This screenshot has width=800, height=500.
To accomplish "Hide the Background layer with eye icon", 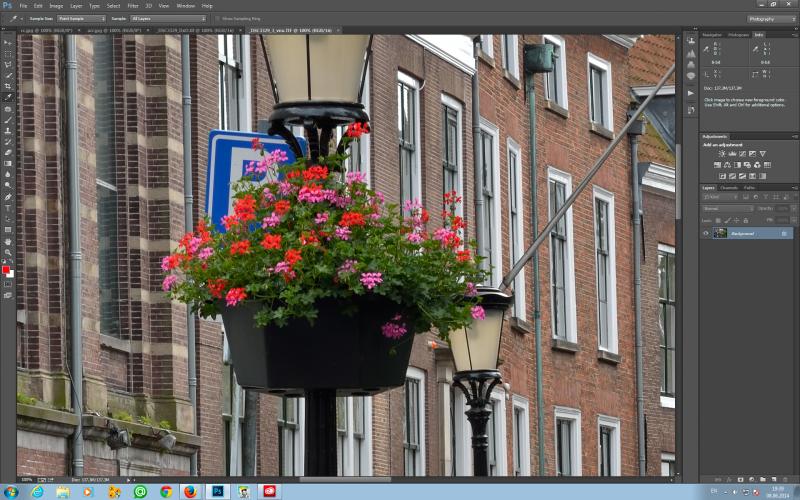I will pyautogui.click(x=706, y=233).
